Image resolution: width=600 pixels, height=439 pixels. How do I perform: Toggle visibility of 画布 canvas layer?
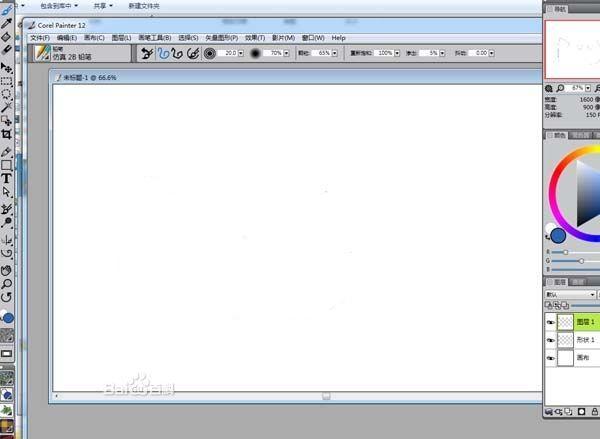pos(550,357)
